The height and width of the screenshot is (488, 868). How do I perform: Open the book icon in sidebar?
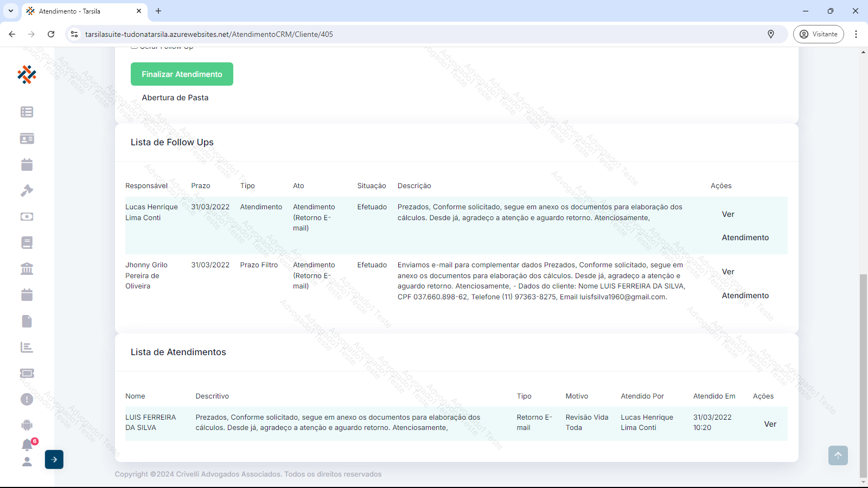pos(27,242)
